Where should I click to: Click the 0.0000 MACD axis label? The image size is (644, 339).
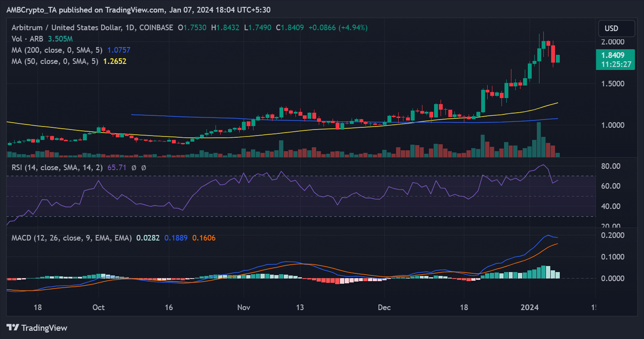(612, 278)
